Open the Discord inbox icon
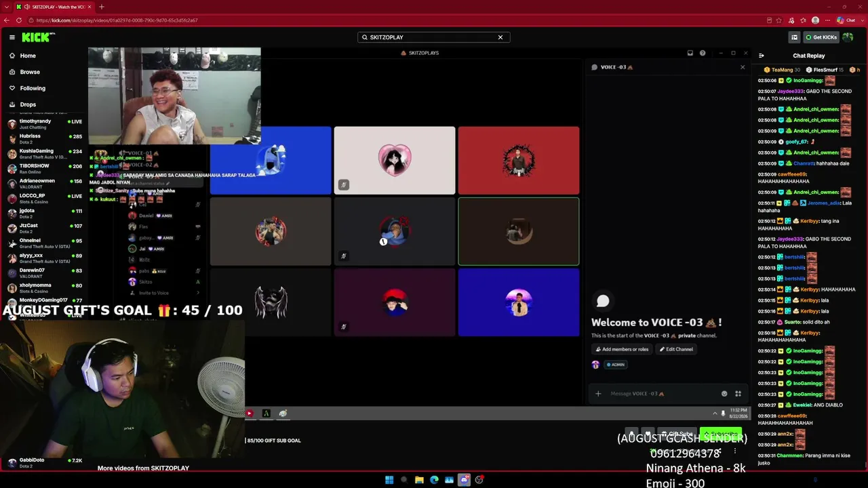 click(x=690, y=53)
